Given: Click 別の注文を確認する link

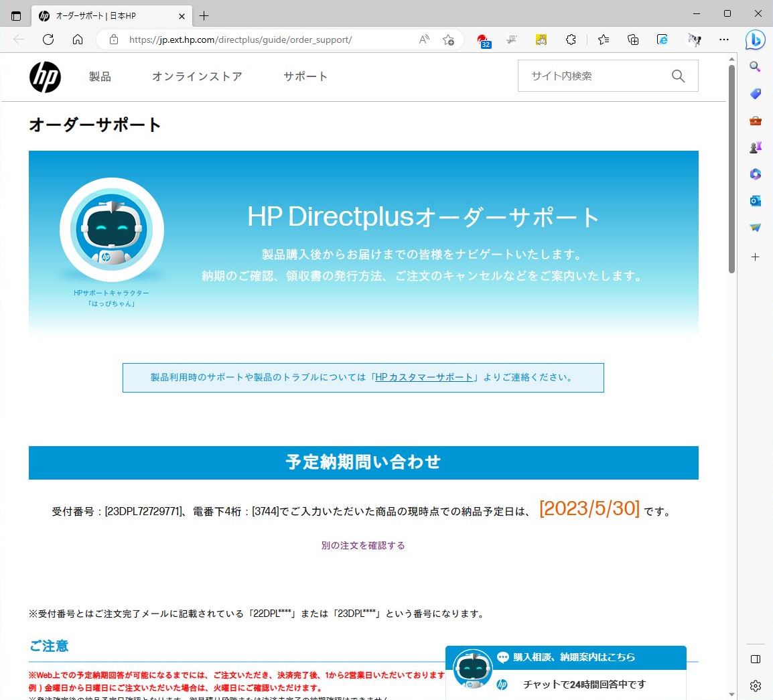Looking at the screenshot, I should (363, 545).
